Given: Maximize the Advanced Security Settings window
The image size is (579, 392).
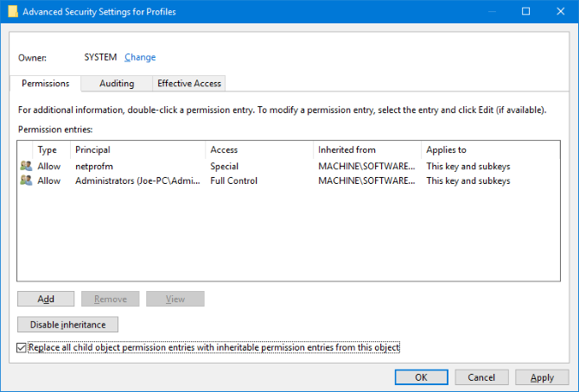Looking at the screenshot, I should [x=525, y=11].
